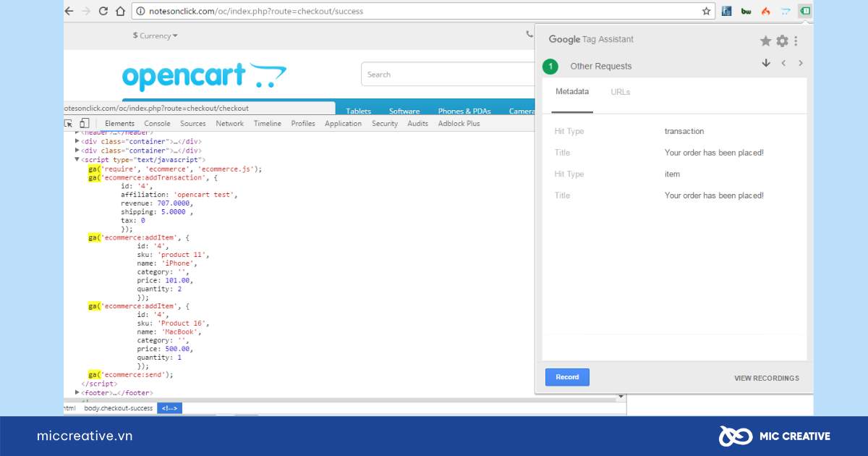Switch to the Elements tab in DevTools
Viewport: 868px width, 456px height.
tap(119, 124)
